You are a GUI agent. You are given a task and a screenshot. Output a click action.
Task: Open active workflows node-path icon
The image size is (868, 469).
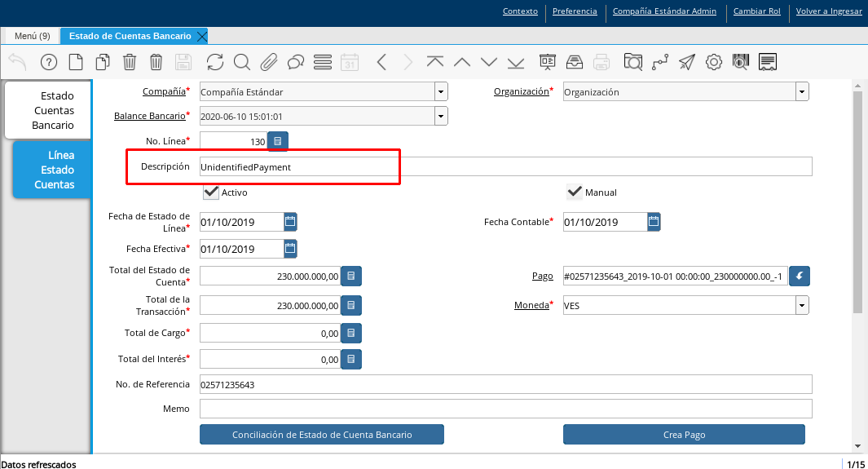[660, 62]
